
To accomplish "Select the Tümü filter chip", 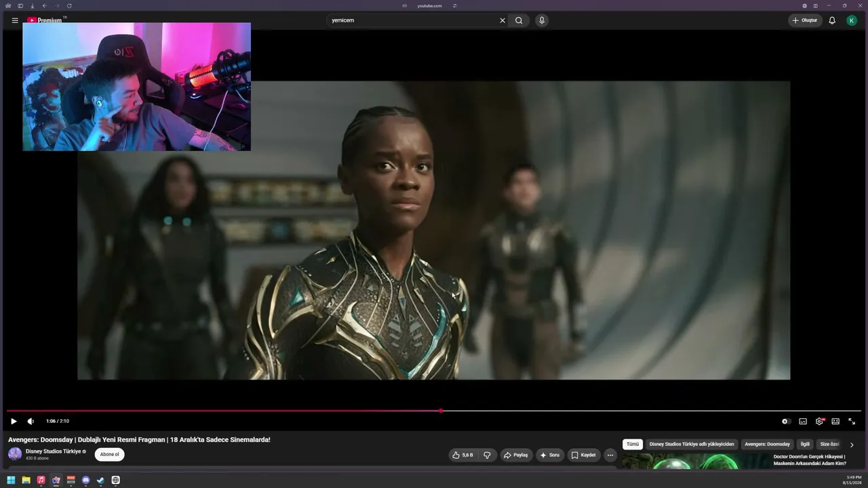I will pos(633,444).
